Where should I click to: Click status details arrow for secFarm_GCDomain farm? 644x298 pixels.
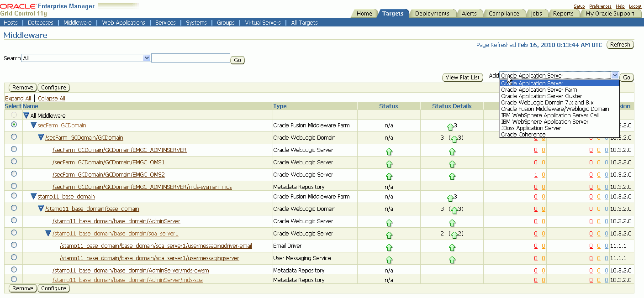point(450,127)
